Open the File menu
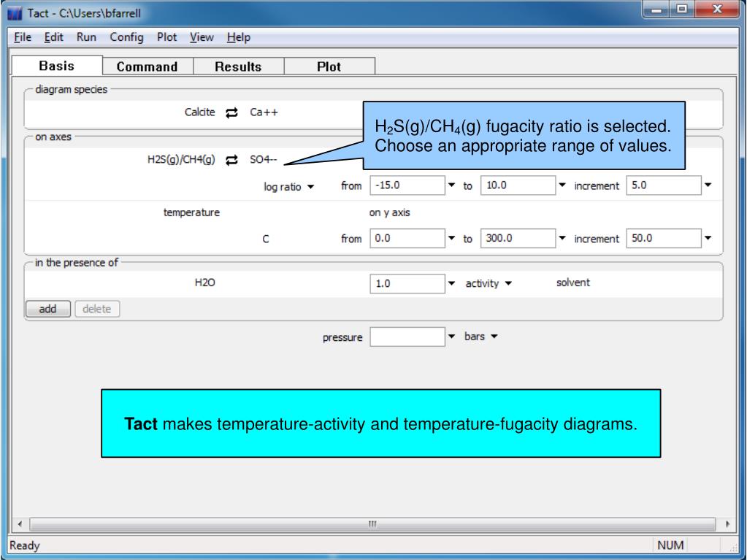 coord(23,37)
